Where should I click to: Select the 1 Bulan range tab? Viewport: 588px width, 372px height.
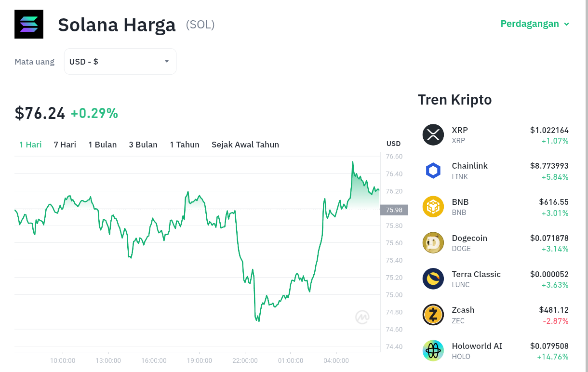click(103, 145)
